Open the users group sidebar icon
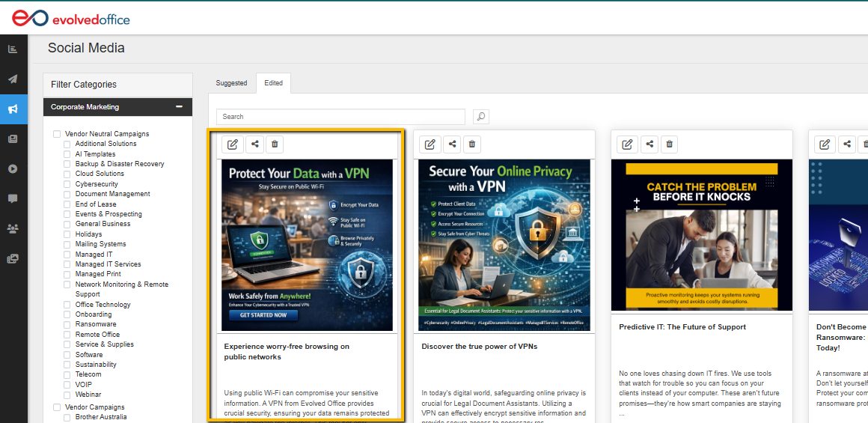The height and width of the screenshot is (423, 868). point(13,228)
